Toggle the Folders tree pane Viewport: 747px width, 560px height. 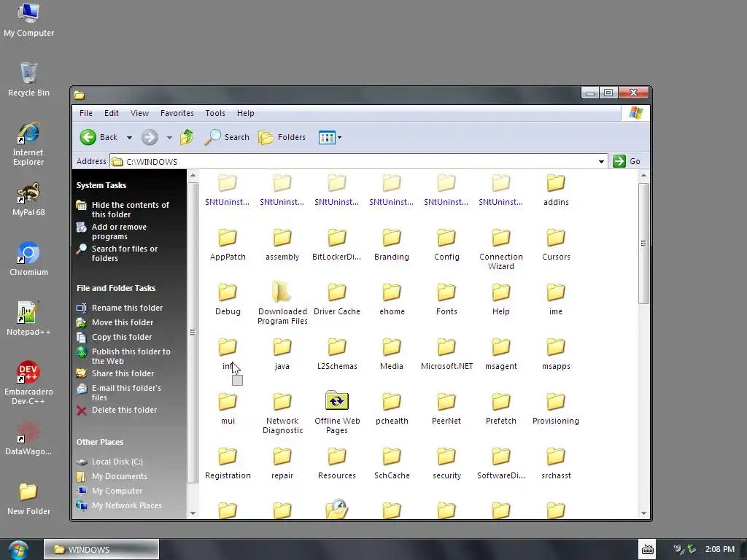click(282, 137)
